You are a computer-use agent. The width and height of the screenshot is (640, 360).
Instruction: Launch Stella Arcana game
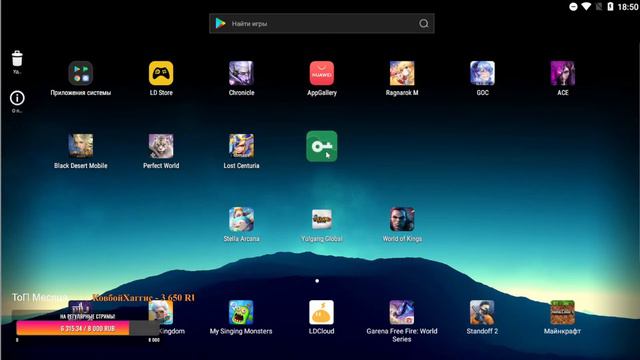(241, 219)
